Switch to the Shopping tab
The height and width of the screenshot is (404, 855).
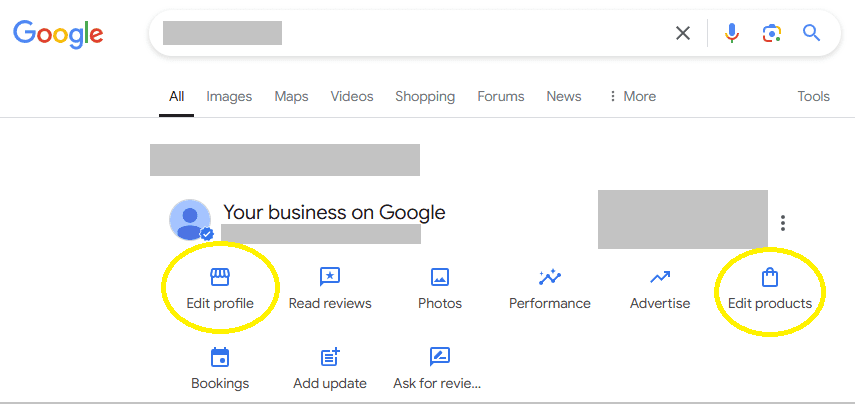click(425, 97)
